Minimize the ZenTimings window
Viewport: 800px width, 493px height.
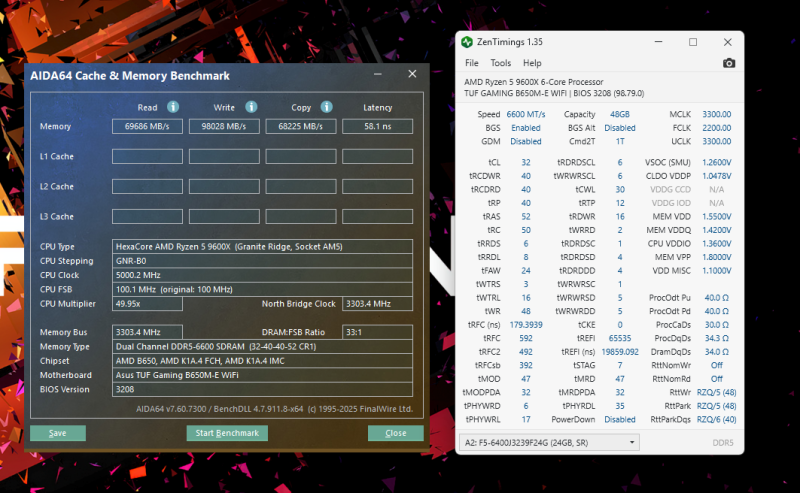658,42
